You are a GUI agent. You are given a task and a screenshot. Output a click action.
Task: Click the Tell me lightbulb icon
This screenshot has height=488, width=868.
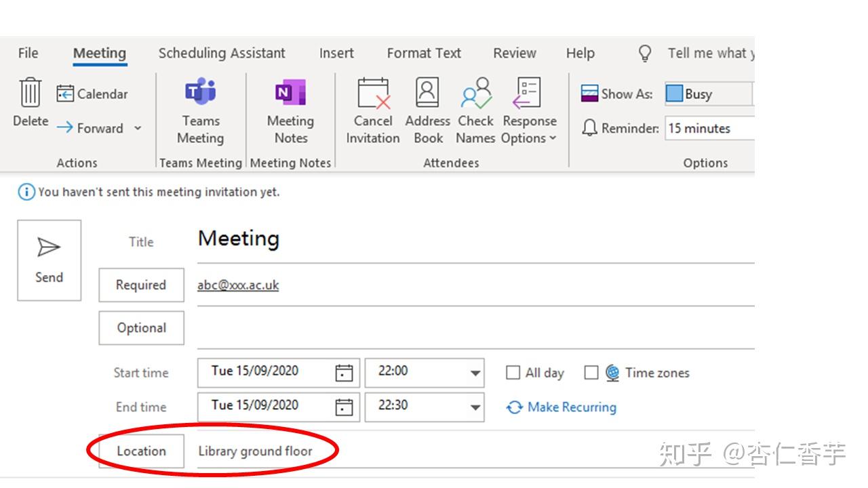(x=645, y=54)
